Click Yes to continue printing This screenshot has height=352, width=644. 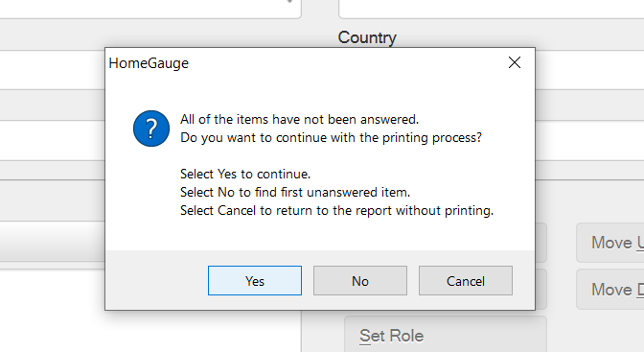255,280
